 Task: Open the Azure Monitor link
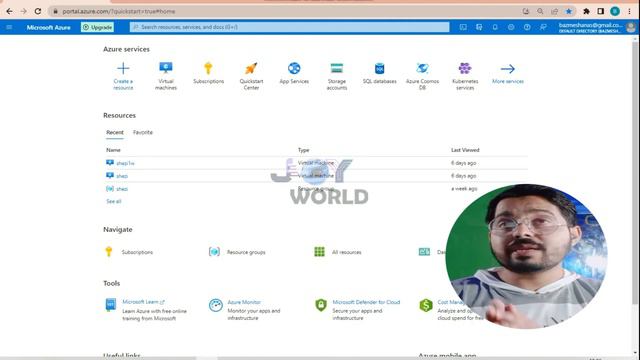244,302
